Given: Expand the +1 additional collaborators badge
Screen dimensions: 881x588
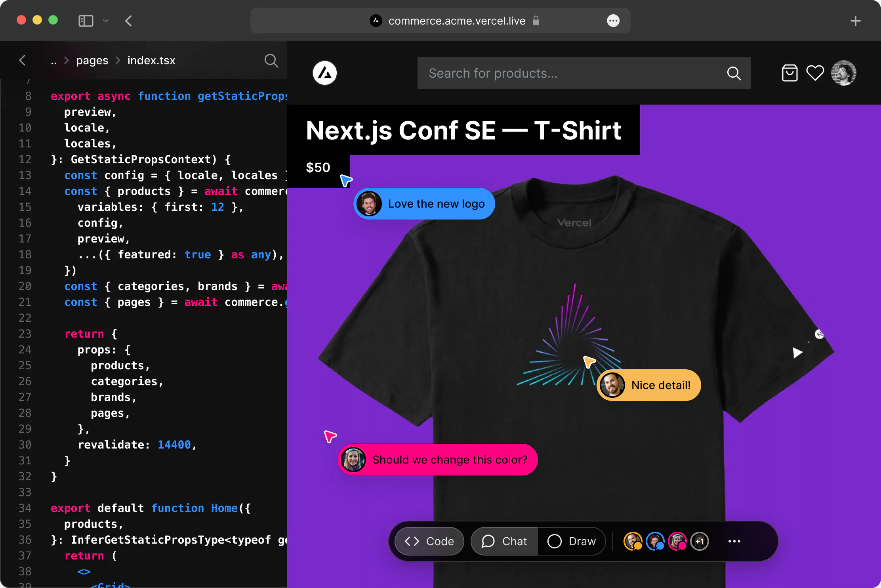Looking at the screenshot, I should [x=699, y=541].
